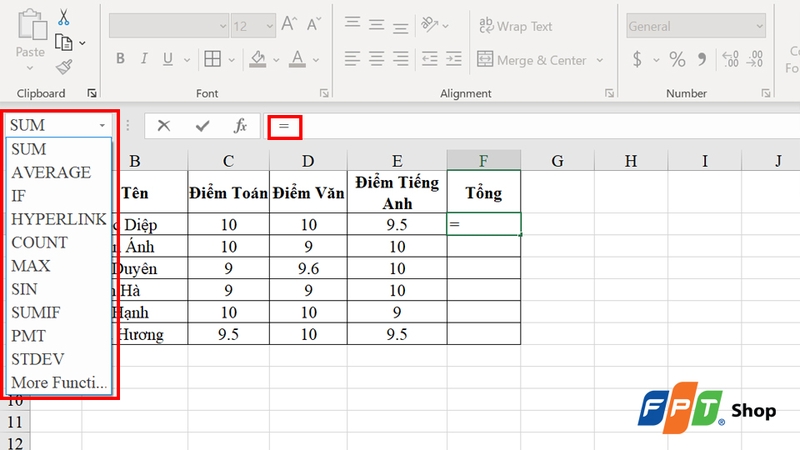Choose AVERAGE from the function list
Viewport: 800px width, 450px height.
pos(51,172)
